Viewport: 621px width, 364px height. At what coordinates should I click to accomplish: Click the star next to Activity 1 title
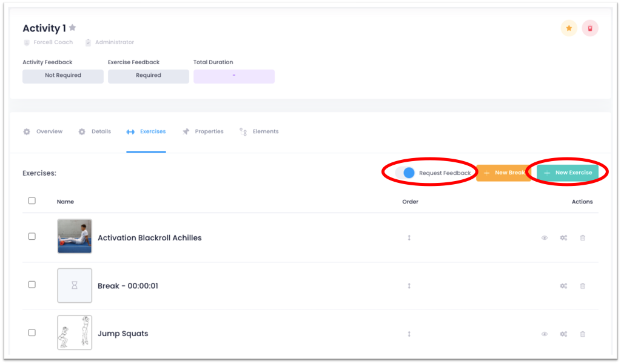(x=73, y=28)
